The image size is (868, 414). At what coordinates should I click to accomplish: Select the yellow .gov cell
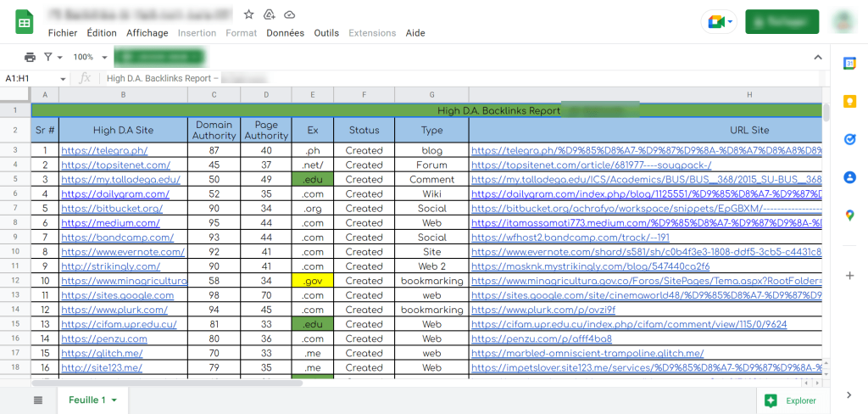[313, 281]
